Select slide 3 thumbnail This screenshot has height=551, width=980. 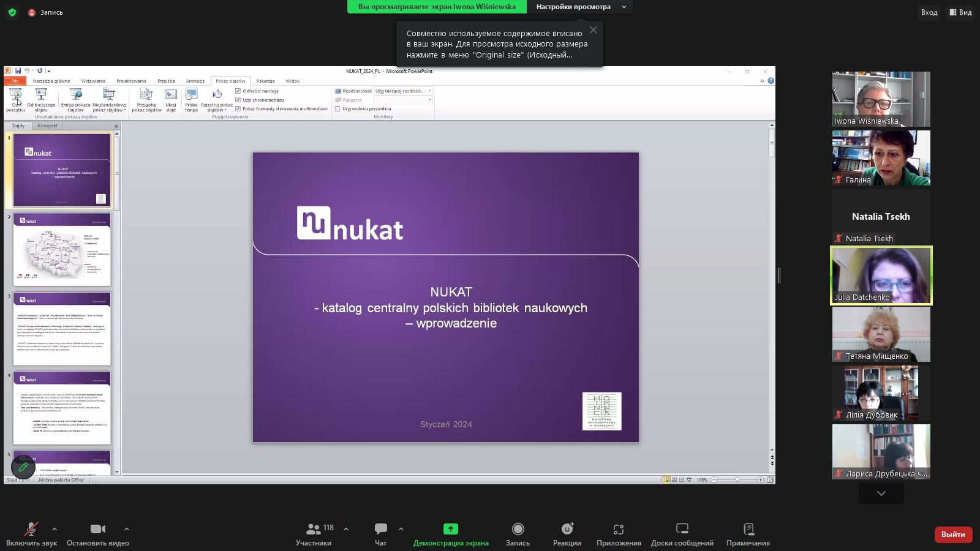(62, 329)
